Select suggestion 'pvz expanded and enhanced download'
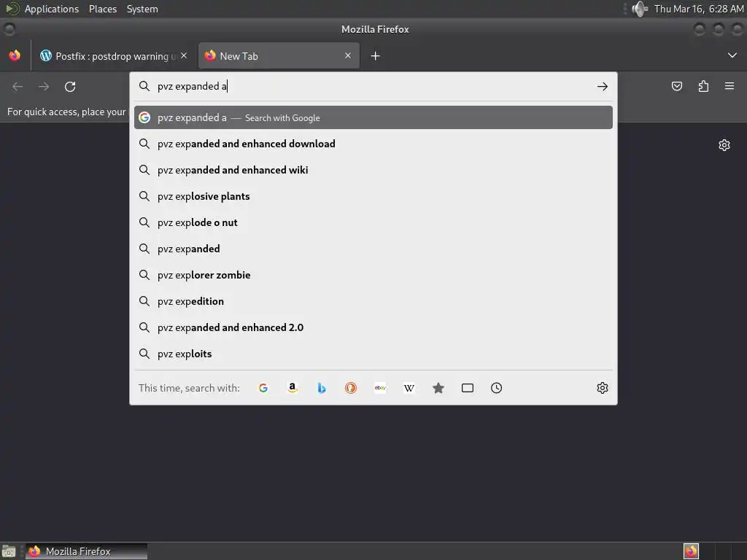The width and height of the screenshot is (747, 560). [x=373, y=144]
